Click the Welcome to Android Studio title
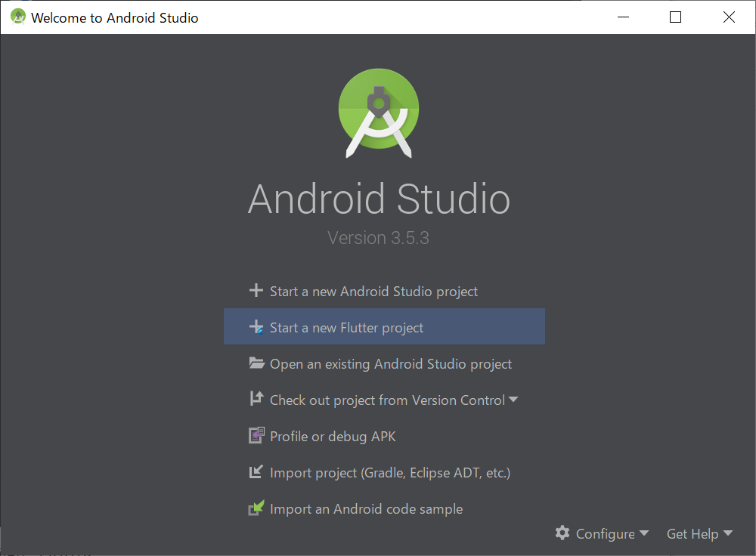This screenshot has width=756, height=556. 115,18
